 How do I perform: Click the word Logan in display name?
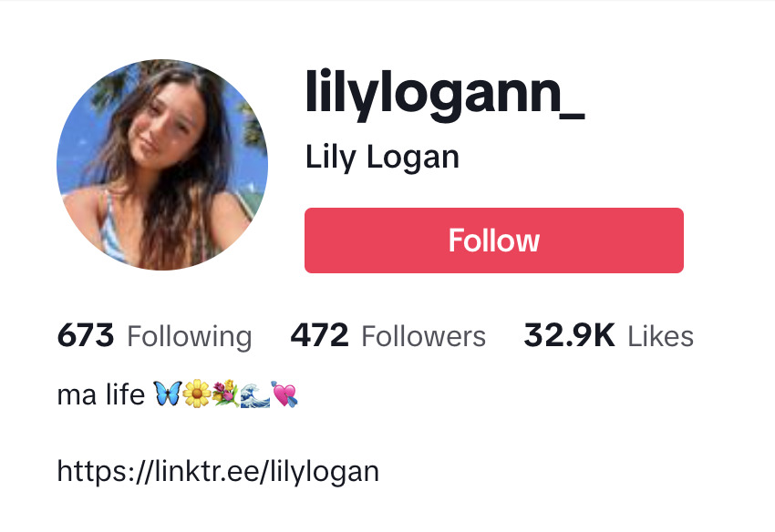tap(413, 159)
